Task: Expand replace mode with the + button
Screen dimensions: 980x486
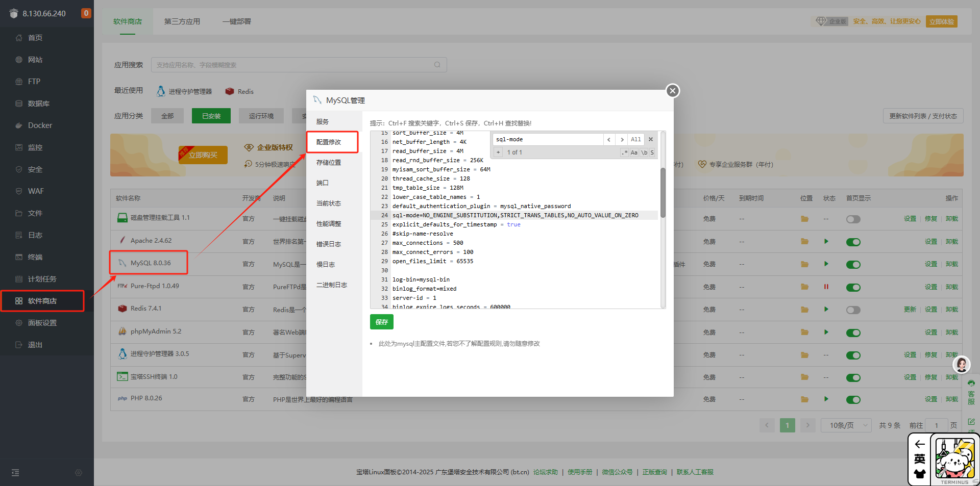Action: click(x=498, y=152)
